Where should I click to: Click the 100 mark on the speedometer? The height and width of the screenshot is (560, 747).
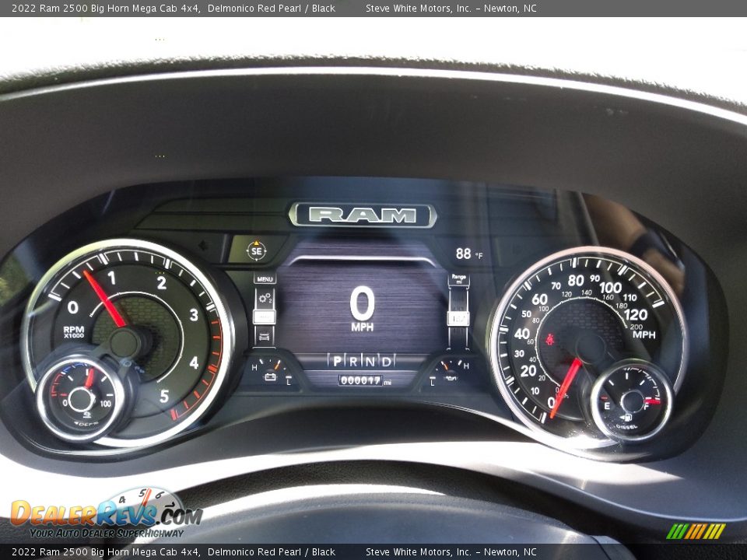(610, 288)
